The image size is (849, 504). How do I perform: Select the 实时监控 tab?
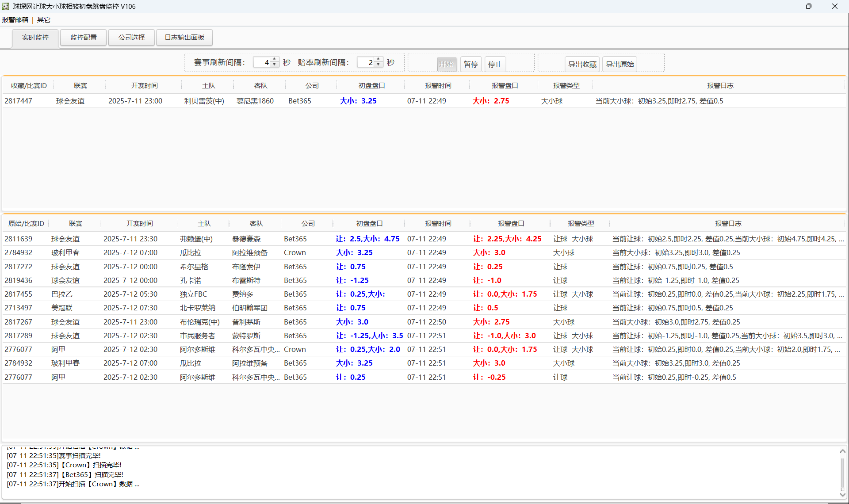pyautogui.click(x=35, y=38)
